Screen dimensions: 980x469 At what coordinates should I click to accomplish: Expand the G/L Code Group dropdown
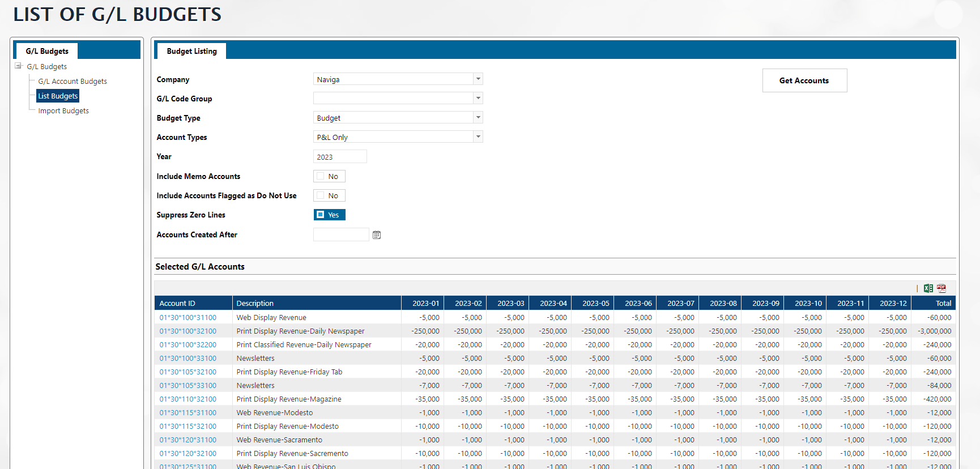478,99
